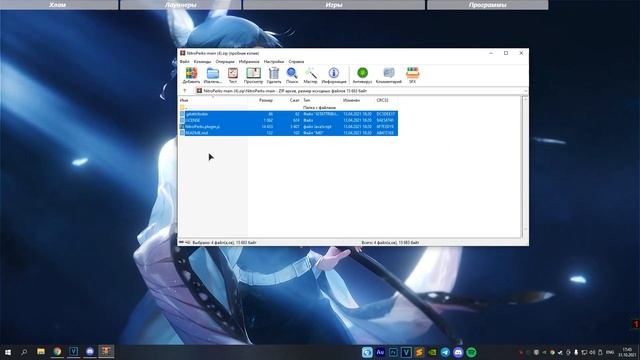The image size is (640, 360).
Task: Select the README.md file row
Action: [x=289, y=133]
